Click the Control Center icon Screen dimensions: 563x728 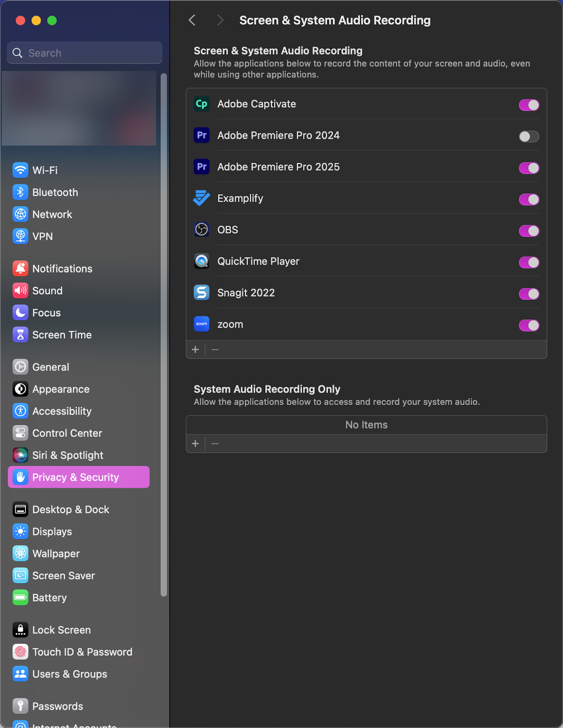[x=20, y=433]
